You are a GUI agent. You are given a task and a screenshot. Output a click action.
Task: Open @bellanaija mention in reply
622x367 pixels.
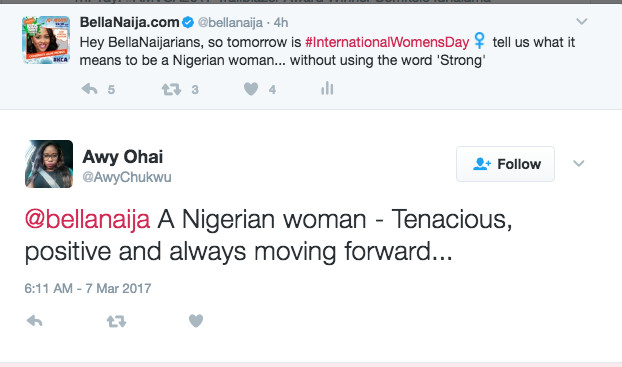[x=87, y=219]
